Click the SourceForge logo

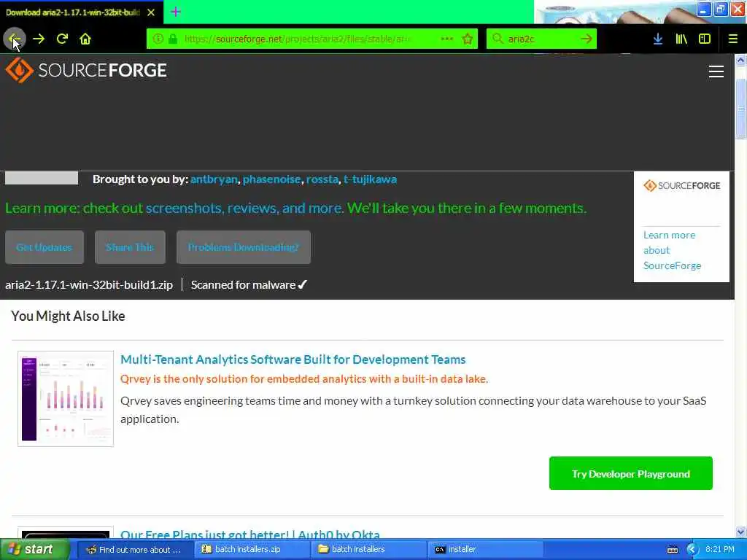coord(86,71)
